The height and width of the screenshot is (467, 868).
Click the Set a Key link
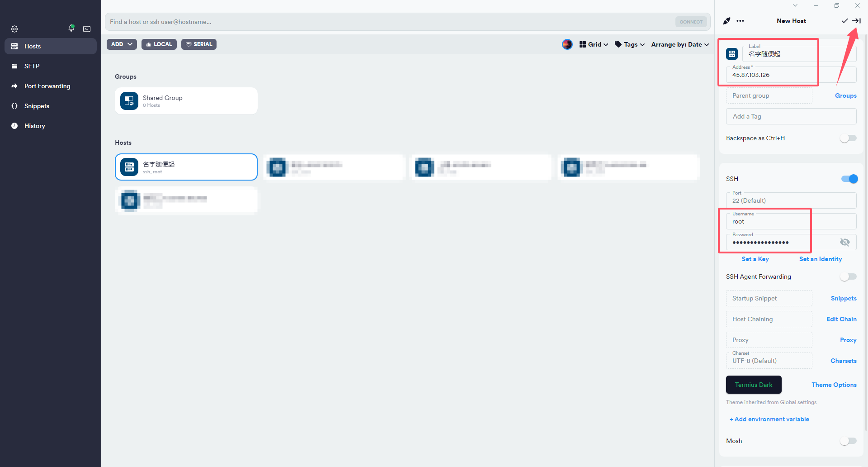[x=755, y=259]
